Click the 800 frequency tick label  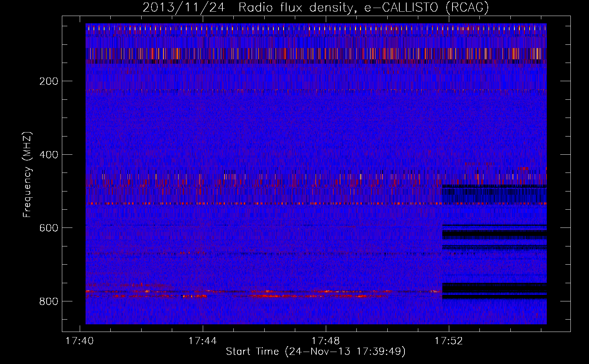[49, 301]
